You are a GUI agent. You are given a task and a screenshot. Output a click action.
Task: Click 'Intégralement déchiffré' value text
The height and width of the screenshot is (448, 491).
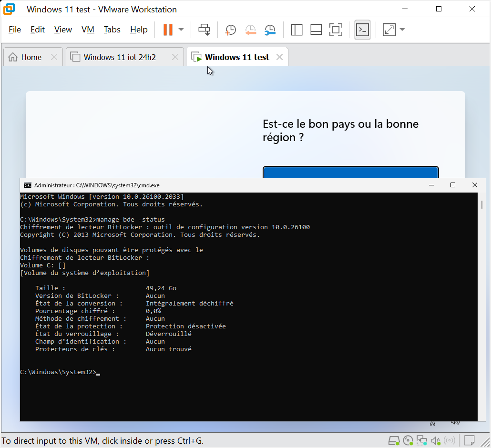(x=190, y=304)
